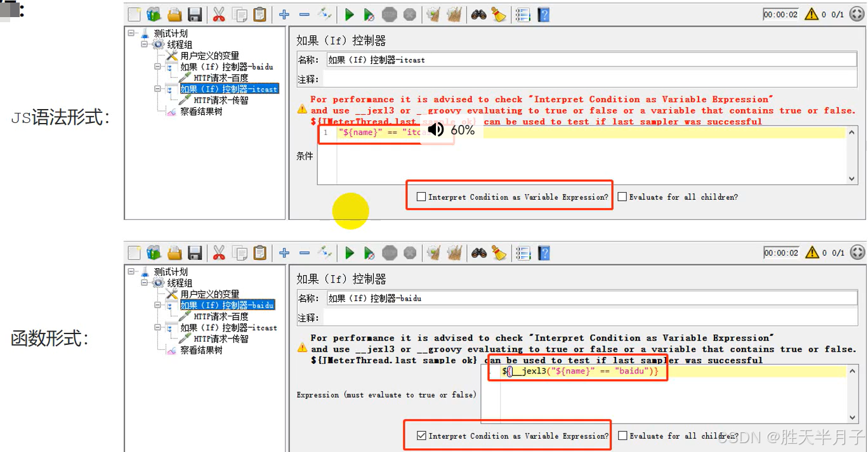
Task: Select 用户定义的变量 in JS语法形式 window tree
Action: click(210, 56)
